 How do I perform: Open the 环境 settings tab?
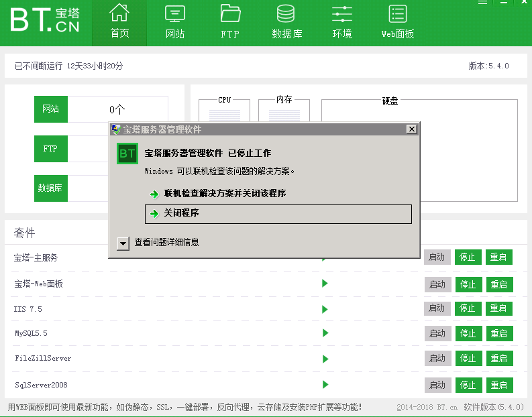(x=342, y=22)
